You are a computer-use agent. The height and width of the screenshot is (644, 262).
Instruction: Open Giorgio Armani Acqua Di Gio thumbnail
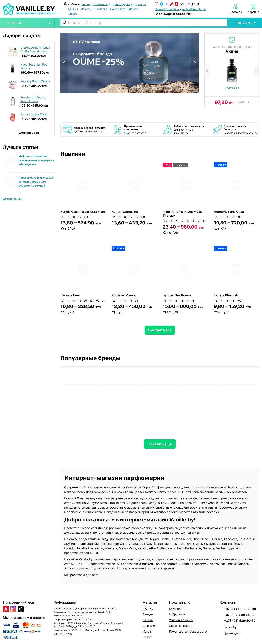[12, 51]
